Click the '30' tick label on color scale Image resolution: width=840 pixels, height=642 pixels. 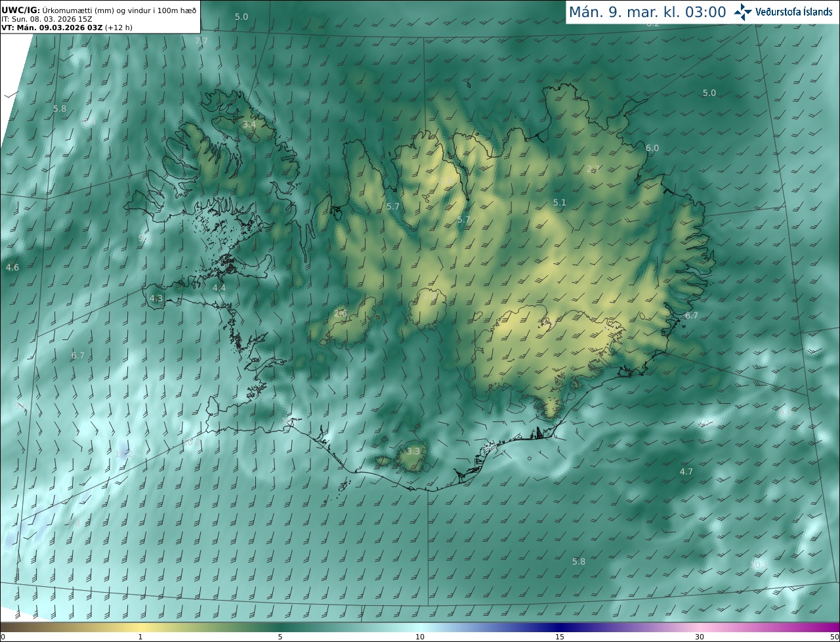(700, 637)
